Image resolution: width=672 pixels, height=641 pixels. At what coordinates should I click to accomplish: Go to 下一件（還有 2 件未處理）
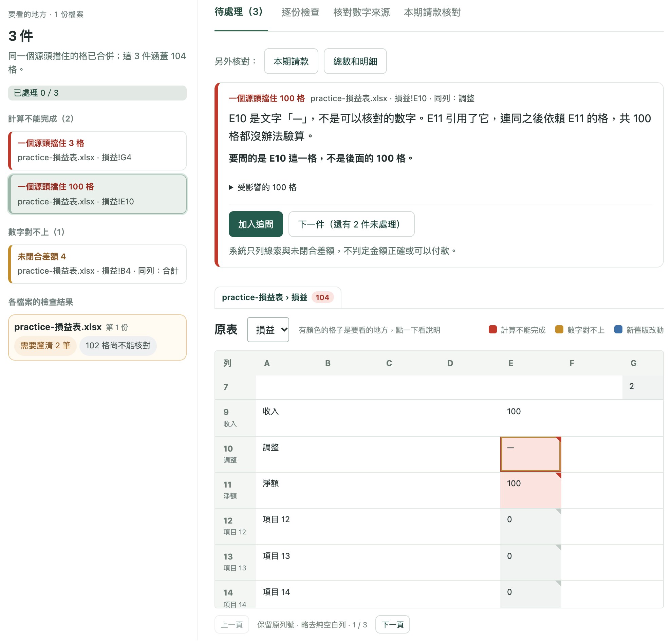(x=351, y=224)
